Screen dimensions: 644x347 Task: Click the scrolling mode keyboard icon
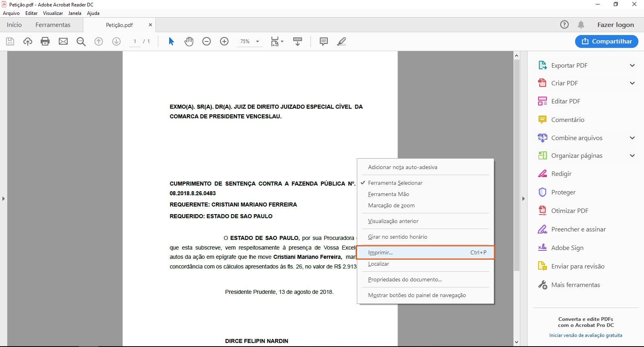tap(298, 41)
